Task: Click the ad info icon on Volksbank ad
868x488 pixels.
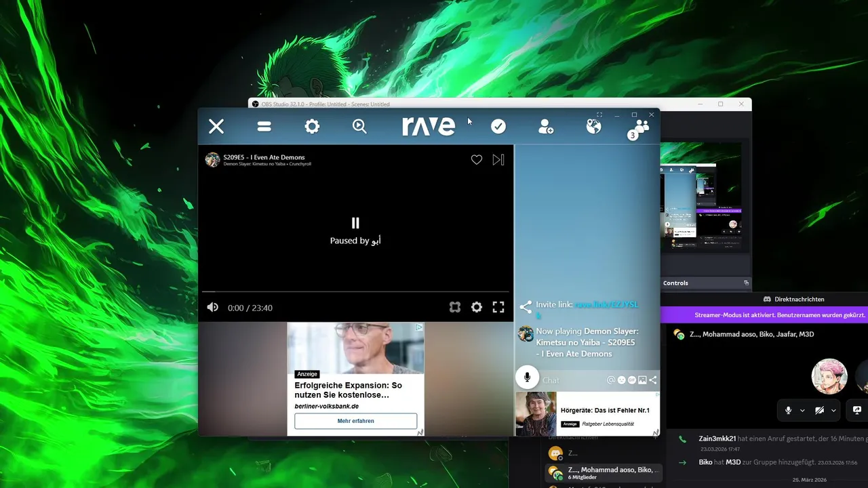Action: point(419,327)
